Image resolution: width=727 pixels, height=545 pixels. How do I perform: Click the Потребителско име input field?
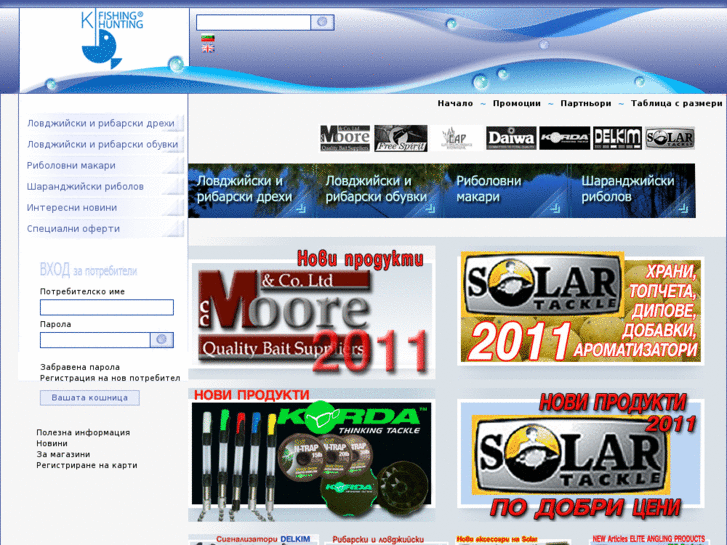click(107, 307)
